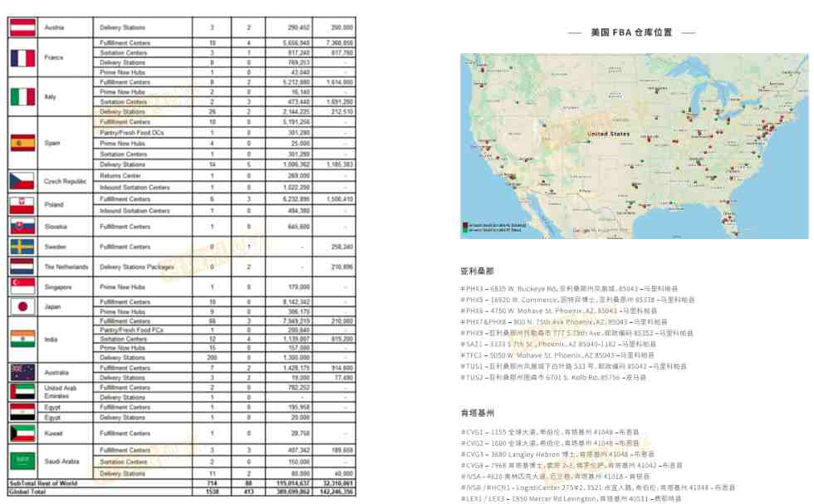Select the #PHX5 Commerce address line
The height and width of the screenshot is (504, 814).
click(x=577, y=300)
